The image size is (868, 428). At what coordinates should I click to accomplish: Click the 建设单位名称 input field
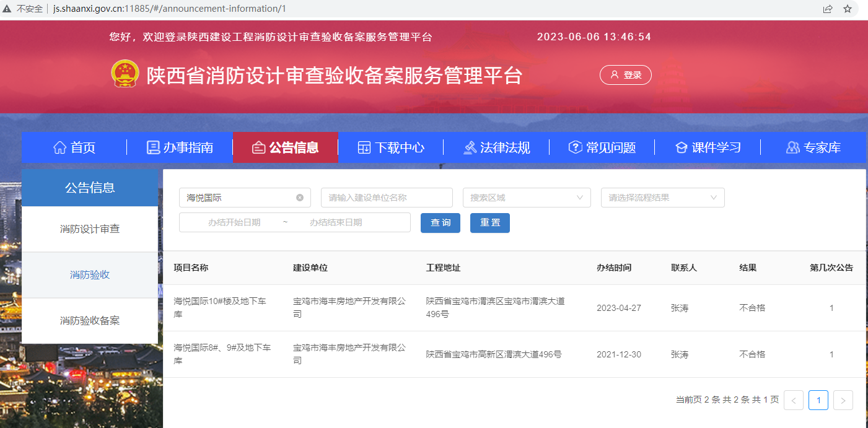coord(387,198)
